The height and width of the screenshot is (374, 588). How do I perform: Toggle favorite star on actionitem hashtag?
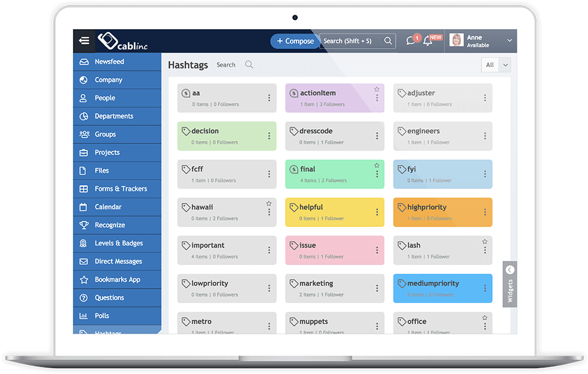pyautogui.click(x=376, y=89)
